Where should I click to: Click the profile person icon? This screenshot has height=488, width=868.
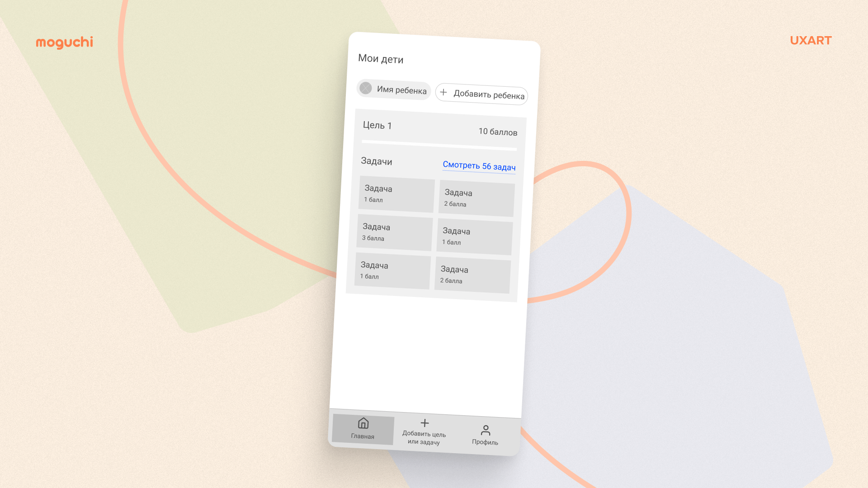[486, 430]
